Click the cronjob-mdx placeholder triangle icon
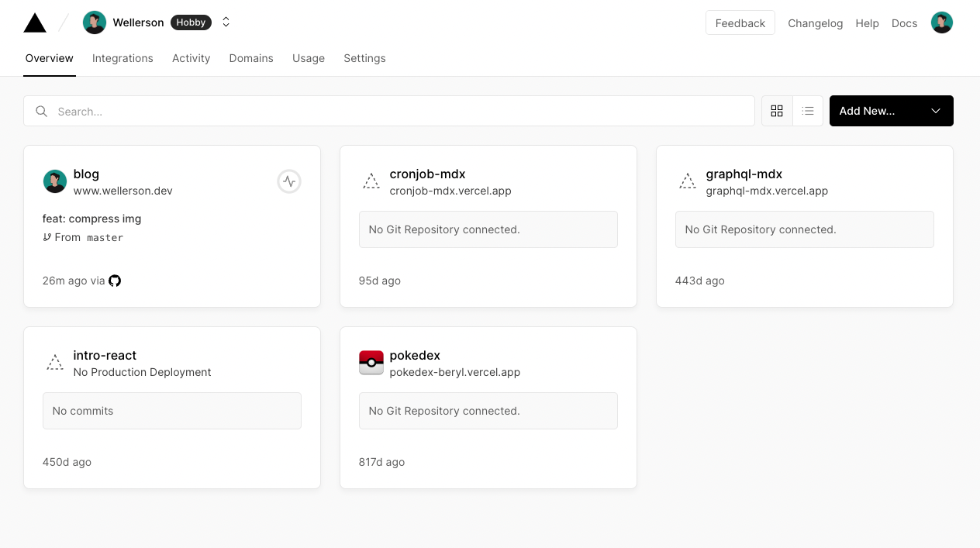 (x=371, y=181)
